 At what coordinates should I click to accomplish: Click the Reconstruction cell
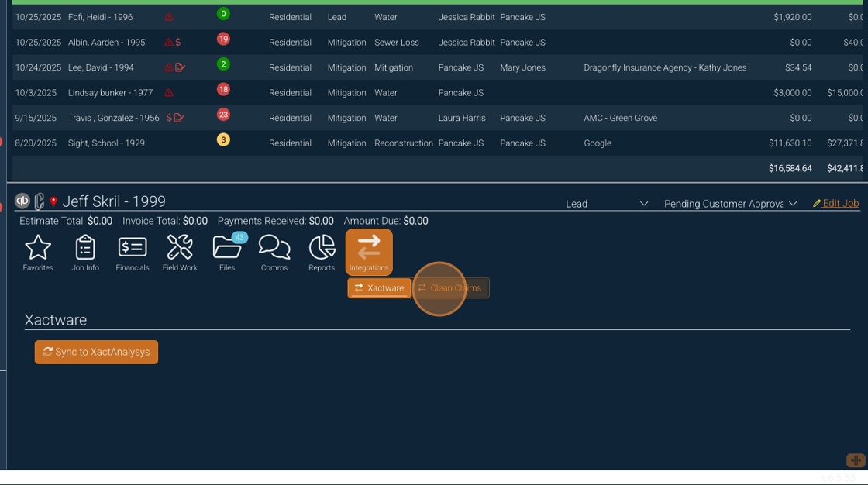[404, 143]
